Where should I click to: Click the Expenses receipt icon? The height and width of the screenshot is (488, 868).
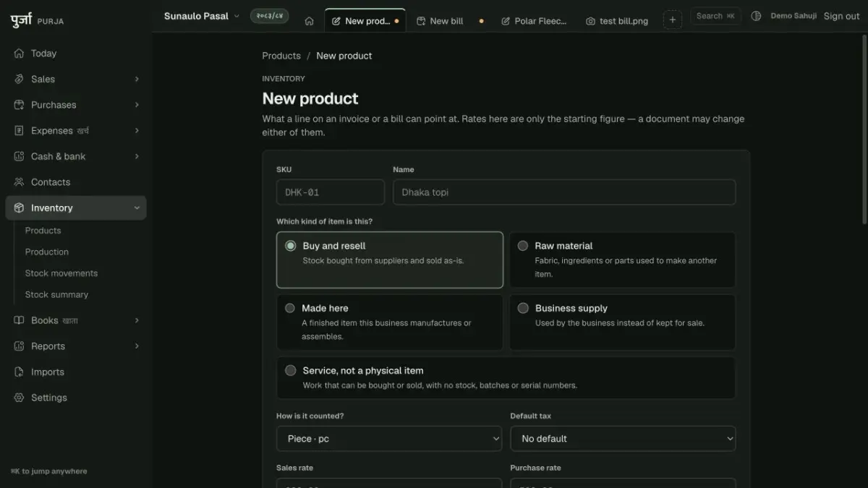pos(19,131)
